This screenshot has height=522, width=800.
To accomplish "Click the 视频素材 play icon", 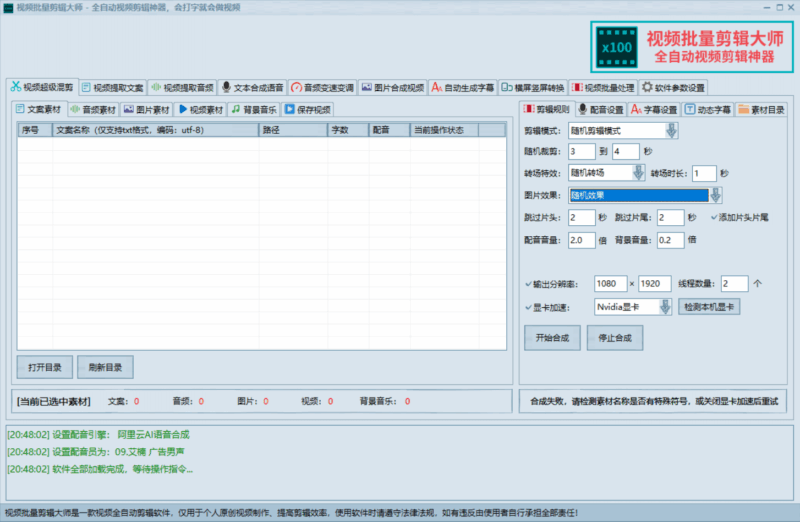I will [x=183, y=109].
